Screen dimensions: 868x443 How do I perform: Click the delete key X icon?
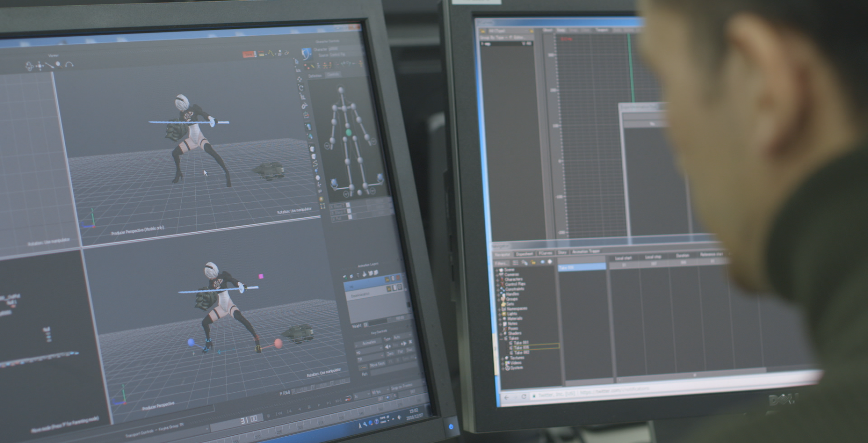click(410, 342)
